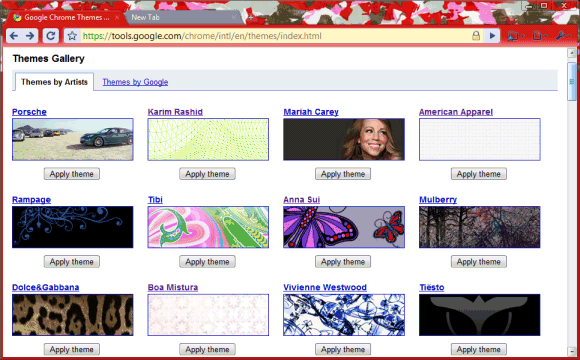Click the Mariah Carey photo thumbnail
580x360 pixels.
[x=344, y=139]
